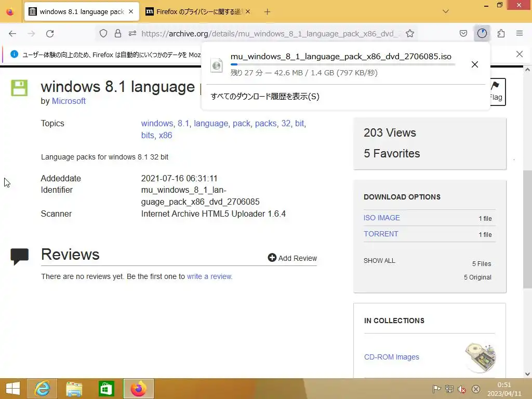Launch Internet Explorer from taskbar
The height and width of the screenshot is (399, 532).
[x=42, y=389]
